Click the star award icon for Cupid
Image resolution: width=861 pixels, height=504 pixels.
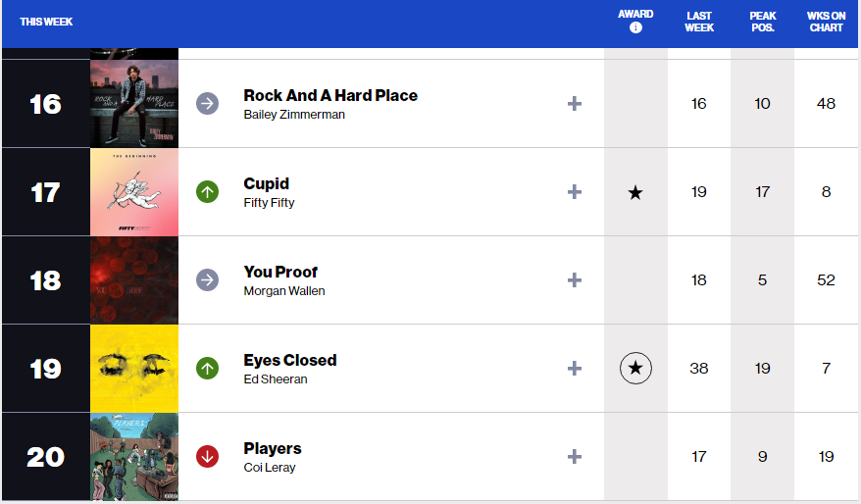635,192
